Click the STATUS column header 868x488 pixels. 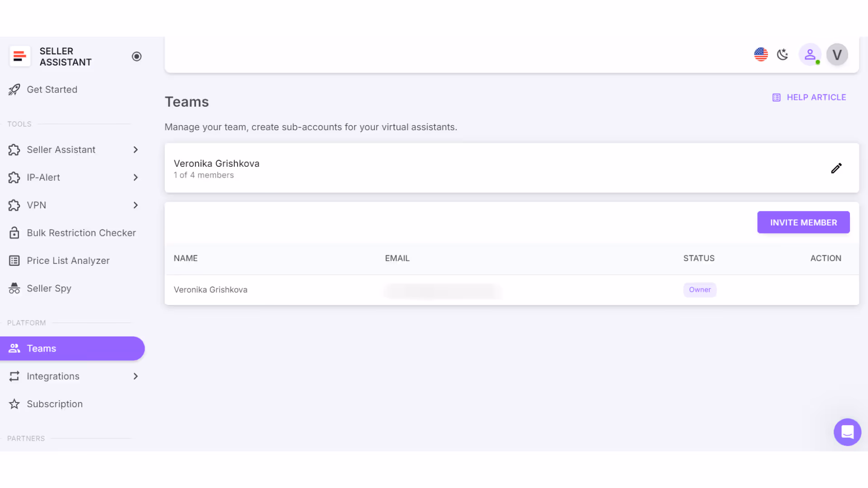[699, 258]
